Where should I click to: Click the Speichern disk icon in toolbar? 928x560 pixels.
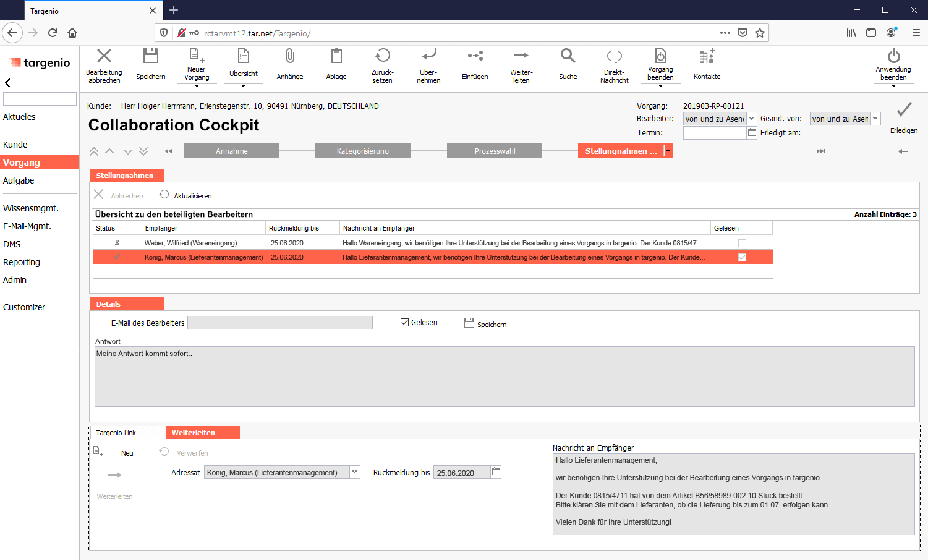pyautogui.click(x=150, y=57)
